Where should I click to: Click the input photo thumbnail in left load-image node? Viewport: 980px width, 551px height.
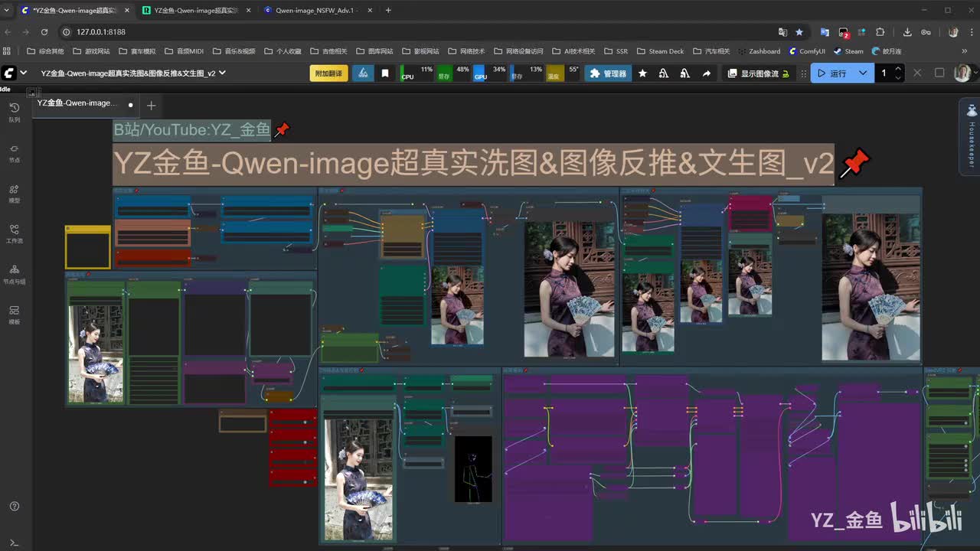coord(96,354)
